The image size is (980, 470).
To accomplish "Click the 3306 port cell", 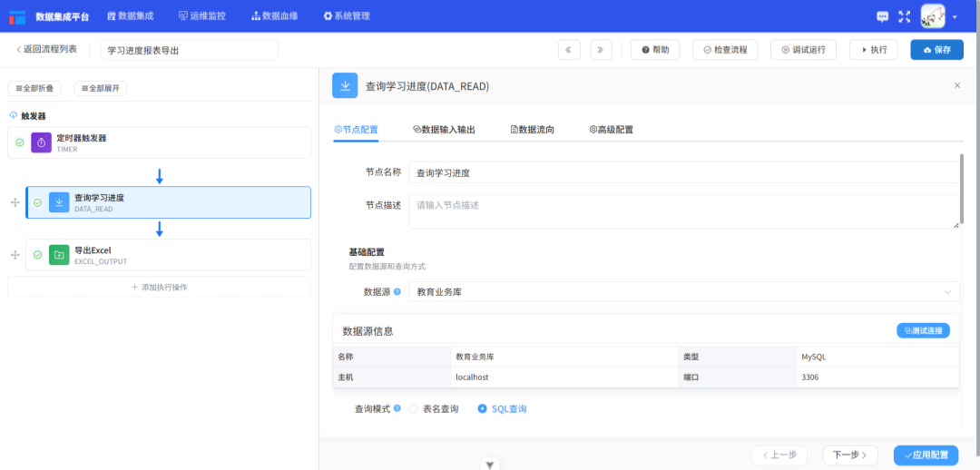I will coord(877,377).
